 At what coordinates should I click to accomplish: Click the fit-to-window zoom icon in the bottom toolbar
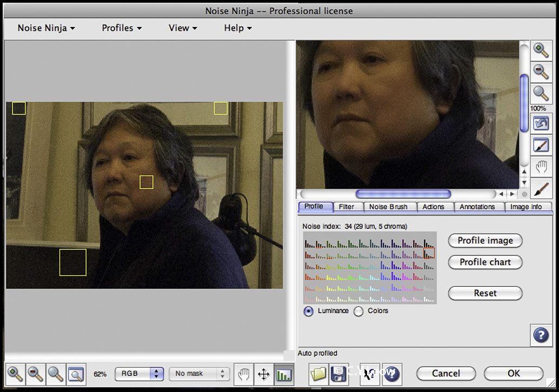pyautogui.click(x=76, y=374)
